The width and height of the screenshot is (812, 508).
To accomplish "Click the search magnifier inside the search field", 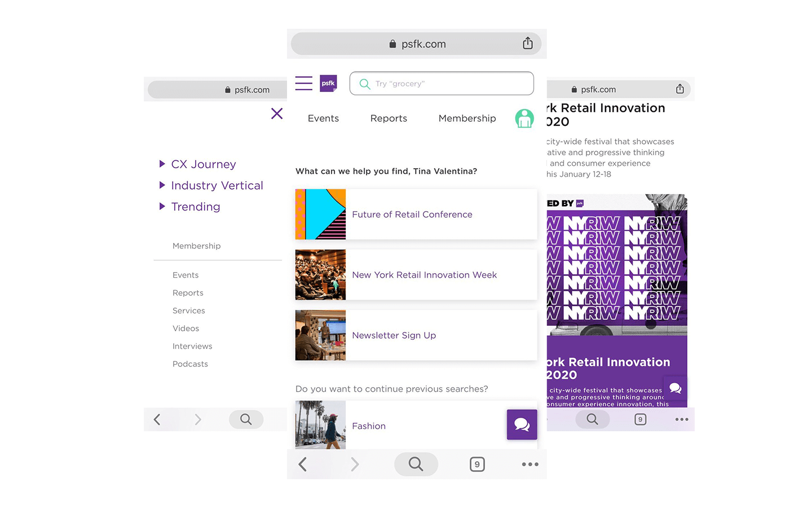I will pos(365,84).
